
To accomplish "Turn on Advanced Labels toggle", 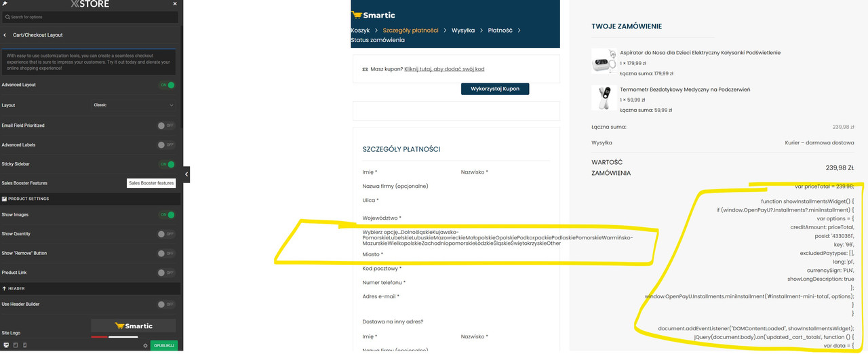I will pyautogui.click(x=166, y=144).
